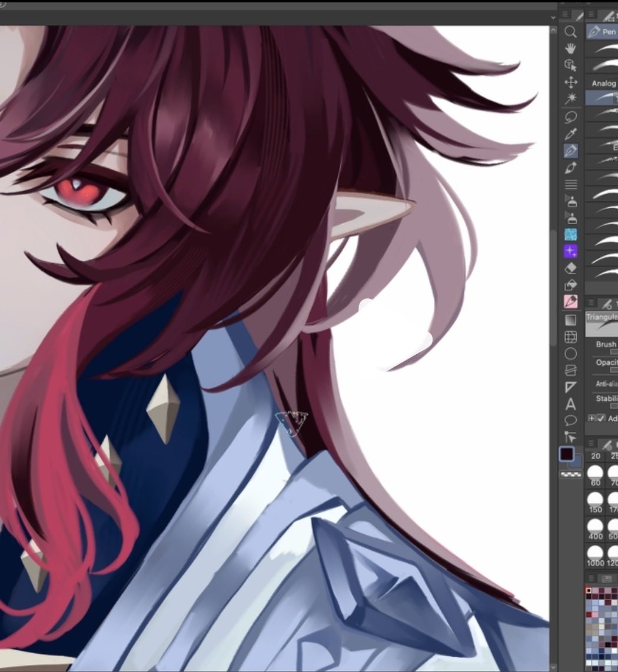The height and width of the screenshot is (672, 618).
Task: Choose the dark main color swatch
Action: coord(567,454)
